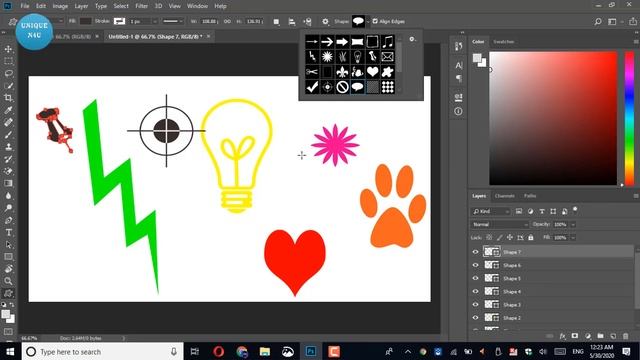This screenshot has height=360, width=640.
Task: Open the Opacity value dropdown arrow
Action: (573, 224)
